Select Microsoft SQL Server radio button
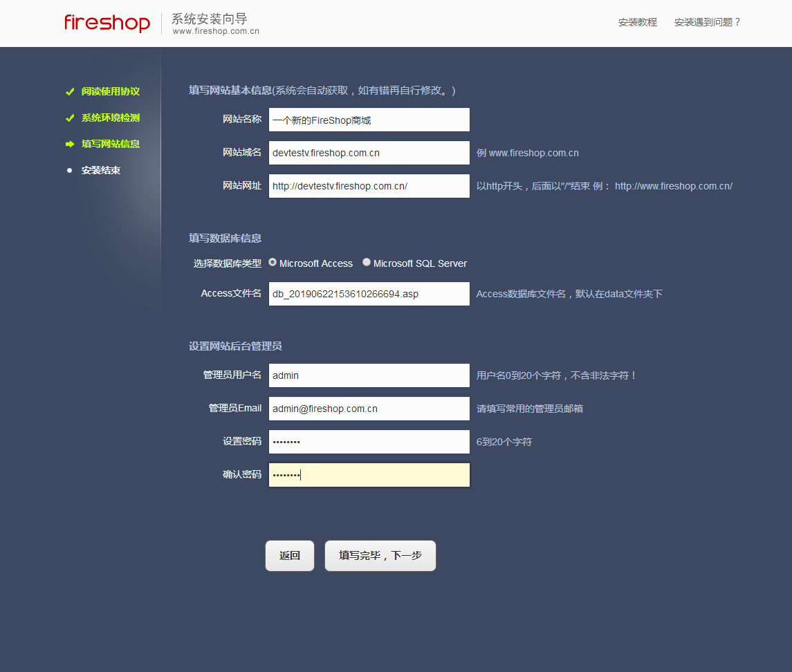The image size is (792, 672). [x=367, y=263]
